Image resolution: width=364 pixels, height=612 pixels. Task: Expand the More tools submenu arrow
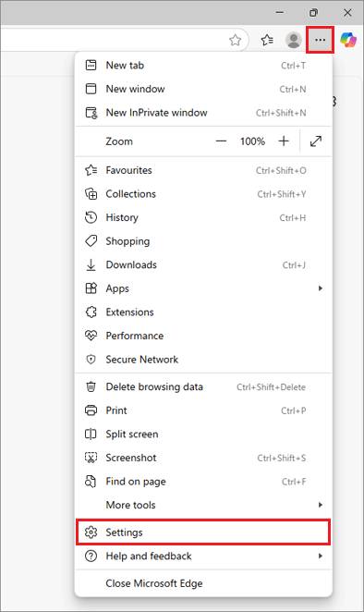[321, 505]
